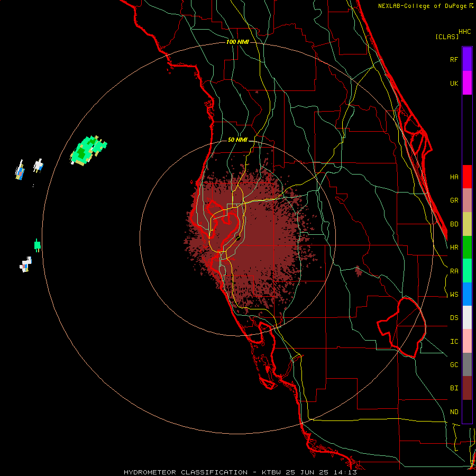Click the 14:13 timestamp in footer
Image resolution: width=476 pixels, height=476 pixels.
346,472
